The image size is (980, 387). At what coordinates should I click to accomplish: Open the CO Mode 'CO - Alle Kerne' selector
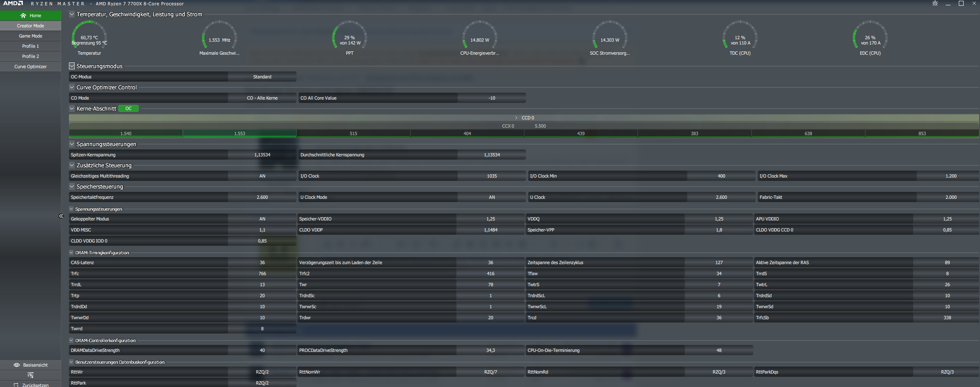tap(262, 98)
